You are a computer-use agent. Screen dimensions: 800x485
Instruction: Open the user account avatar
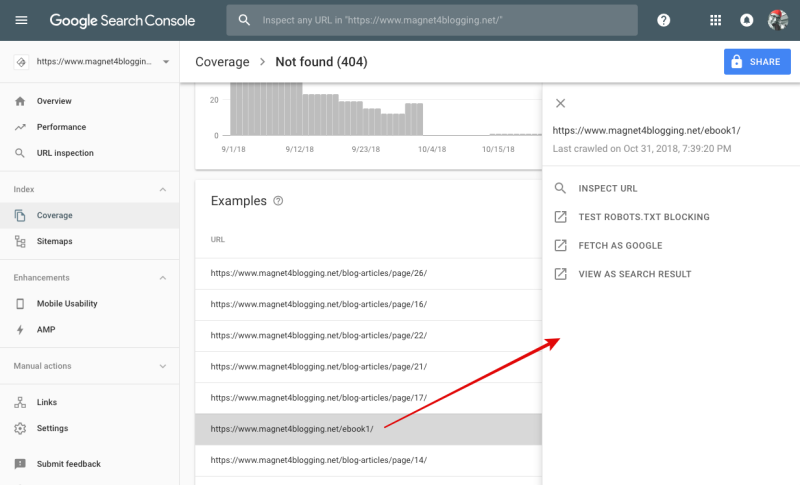point(778,20)
